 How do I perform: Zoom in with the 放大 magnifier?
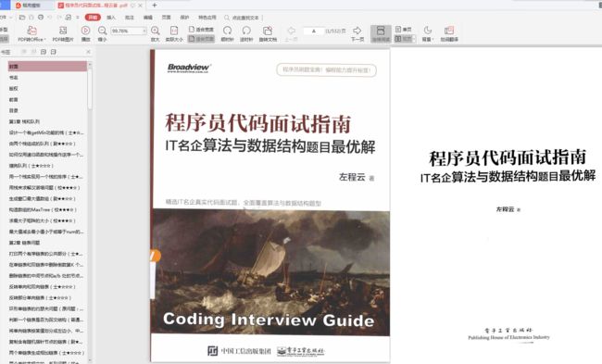pyautogui.click(x=155, y=33)
